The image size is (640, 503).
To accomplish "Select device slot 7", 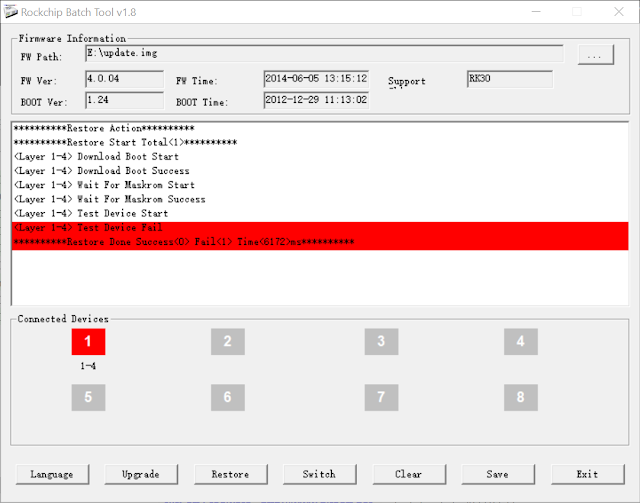I will click(x=381, y=397).
